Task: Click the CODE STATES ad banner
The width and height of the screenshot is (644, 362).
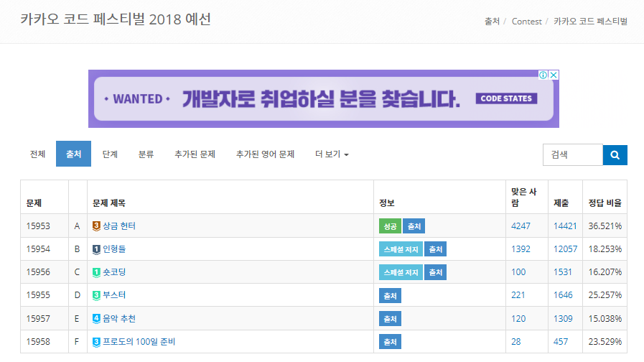Action: click(x=324, y=98)
